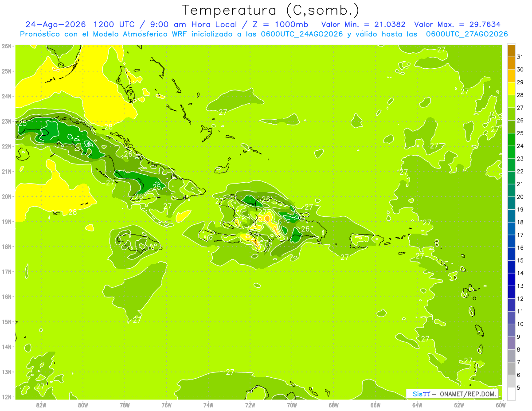Pick the dark blue 13–14 color bar segment
The width and height of the screenshot is (532, 411).
click(x=511, y=279)
